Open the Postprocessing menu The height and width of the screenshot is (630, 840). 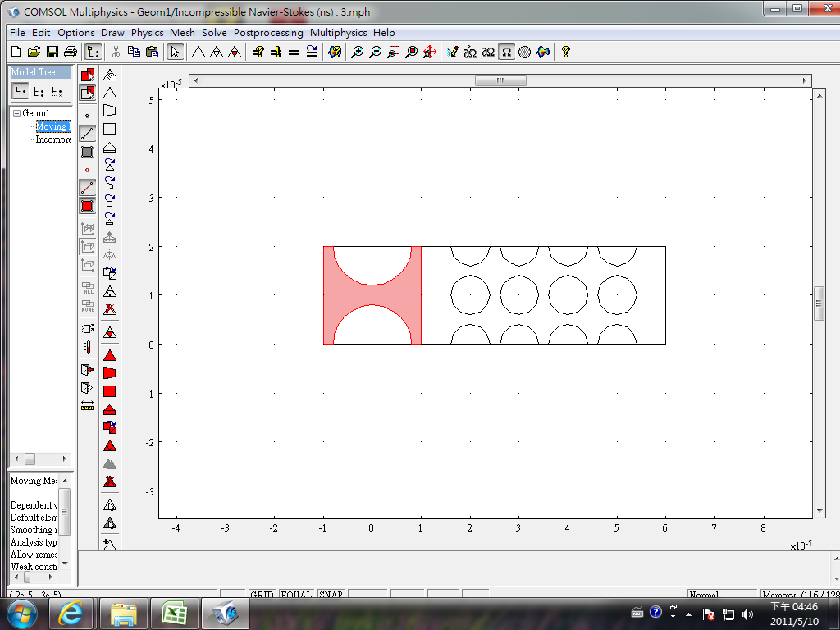(268, 33)
